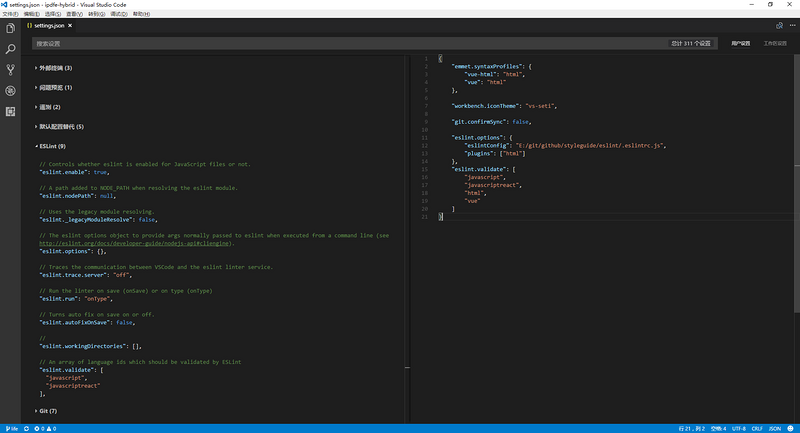Open the Debug view icon
The height and width of the screenshot is (433, 800).
[10, 91]
